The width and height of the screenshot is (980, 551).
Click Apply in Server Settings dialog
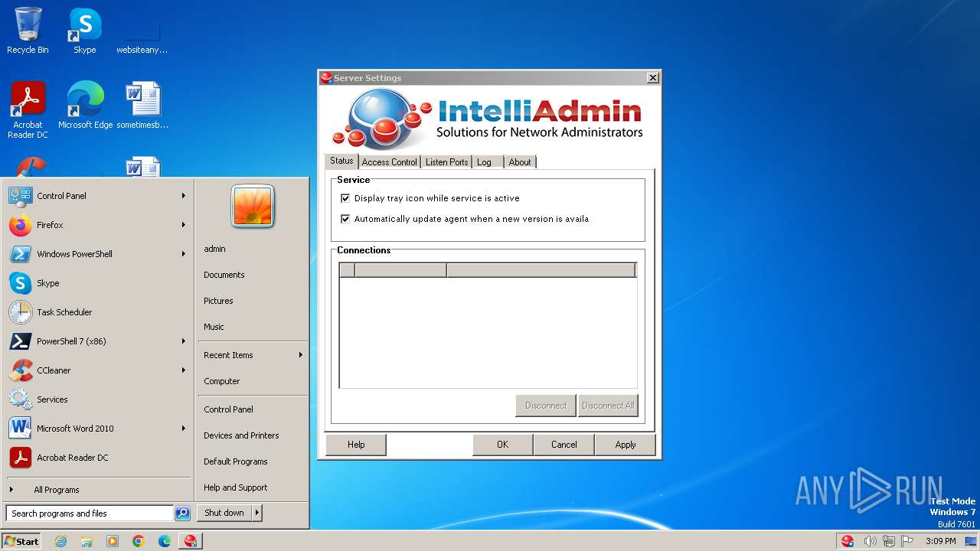(x=626, y=445)
